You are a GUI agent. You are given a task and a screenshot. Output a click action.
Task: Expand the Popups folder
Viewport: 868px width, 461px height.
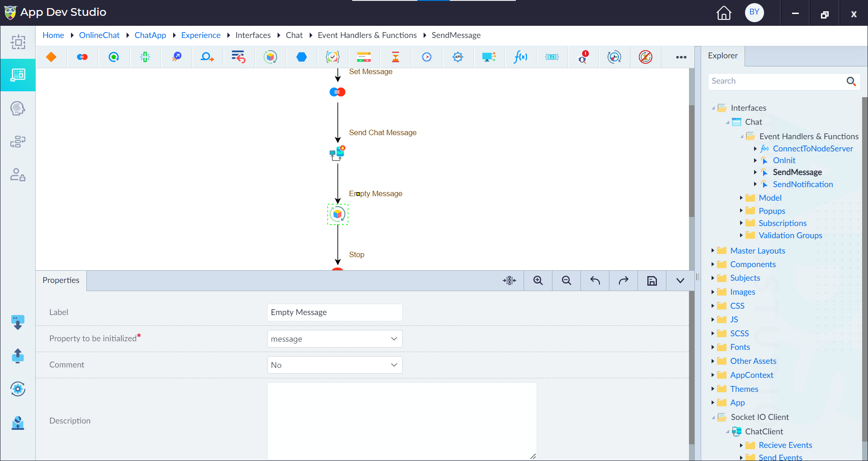741,211
